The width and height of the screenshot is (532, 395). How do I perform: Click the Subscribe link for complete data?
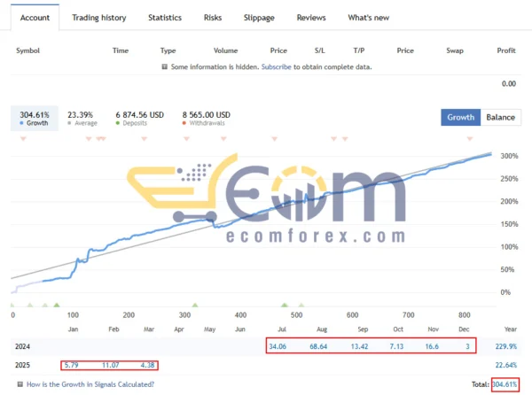(277, 67)
